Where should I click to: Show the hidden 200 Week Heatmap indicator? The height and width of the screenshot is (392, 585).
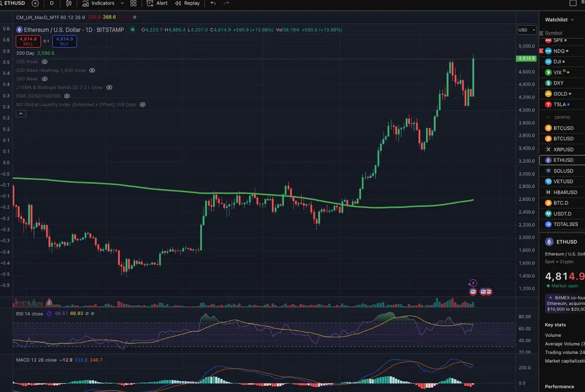pyautogui.click(x=92, y=70)
